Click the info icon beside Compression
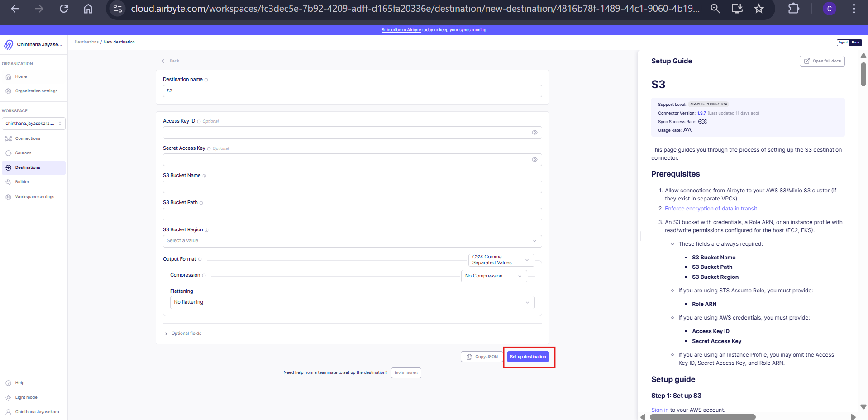Image resolution: width=868 pixels, height=420 pixels. click(204, 275)
